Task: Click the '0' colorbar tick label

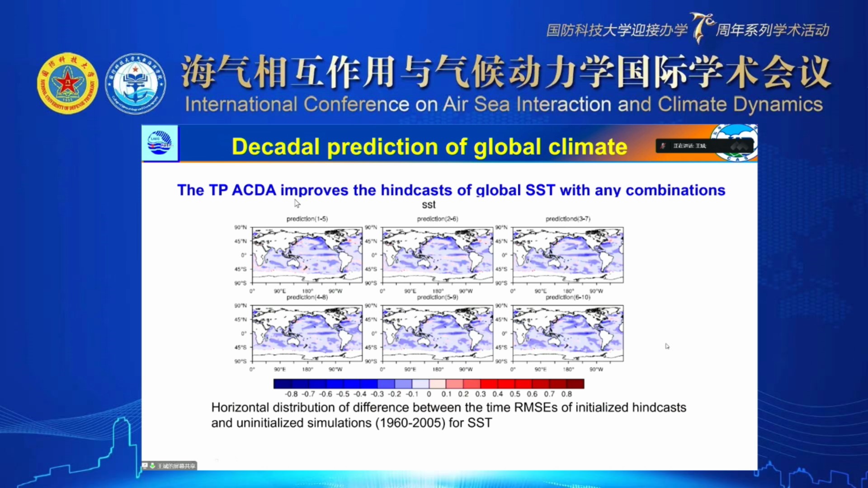Action: point(429,394)
